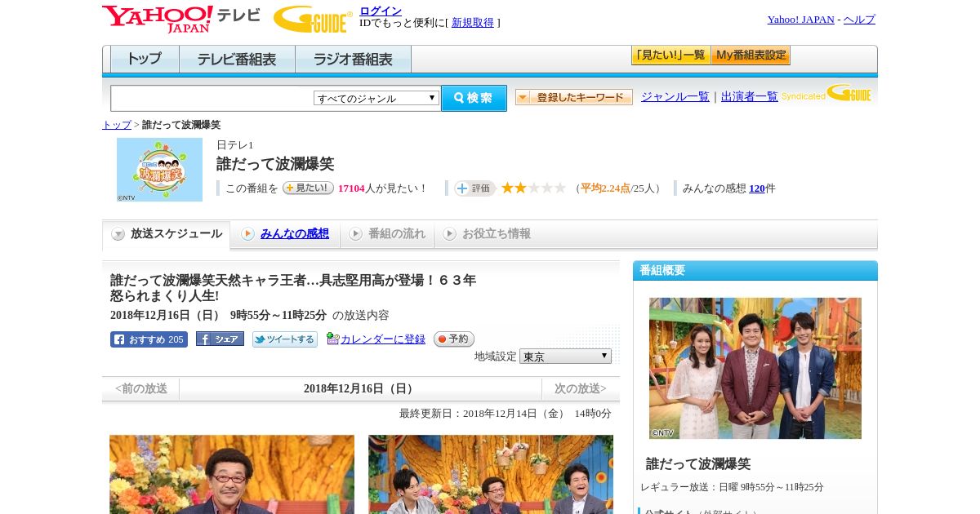Click the レギュラー放送 schedule text

[x=732, y=487]
